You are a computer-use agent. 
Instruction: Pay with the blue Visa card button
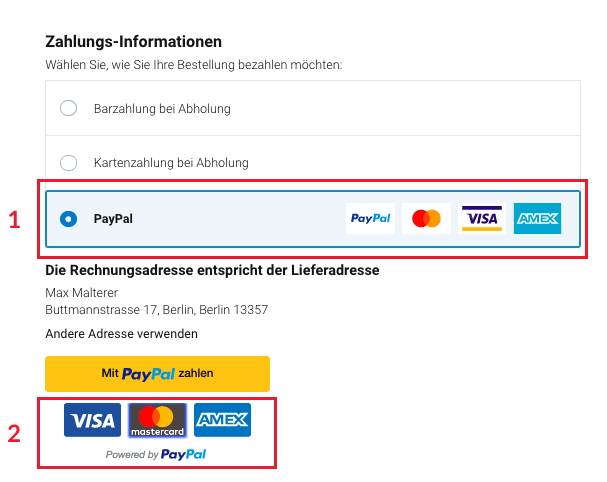point(92,420)
